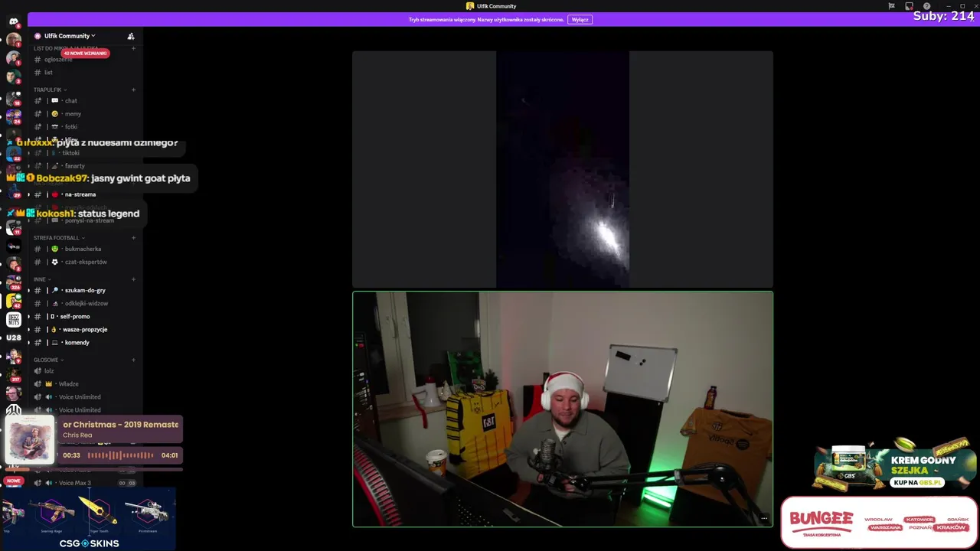Click the help question mark icon in title bar
Screen dimensions: 980x551
click(x=926, y=6)
